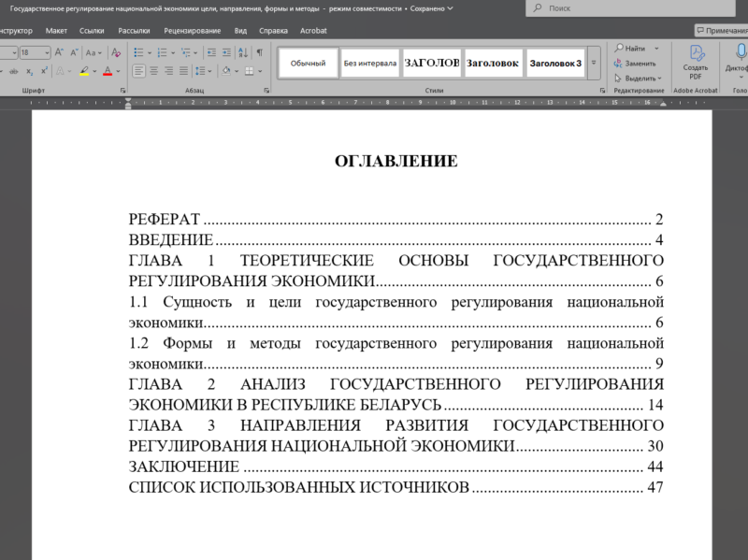
Task: Increase paragraph indent
Action: (x=226, y=52)
